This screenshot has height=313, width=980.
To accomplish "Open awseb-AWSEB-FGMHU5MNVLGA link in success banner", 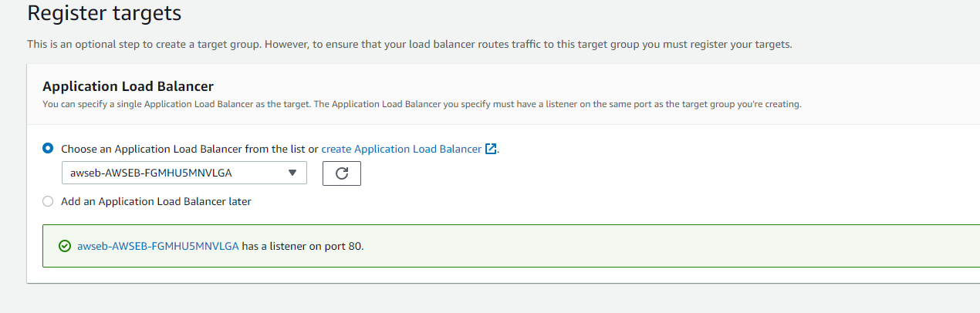I will point(157,247).
